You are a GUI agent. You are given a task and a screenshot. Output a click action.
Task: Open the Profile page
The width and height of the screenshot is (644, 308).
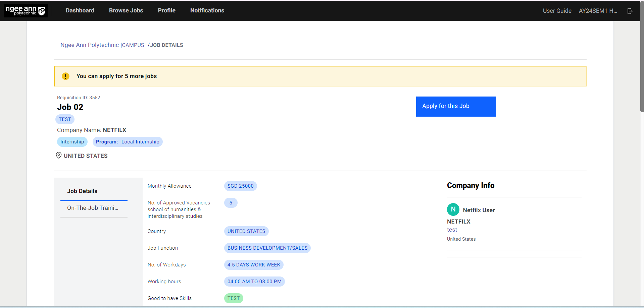166,10
